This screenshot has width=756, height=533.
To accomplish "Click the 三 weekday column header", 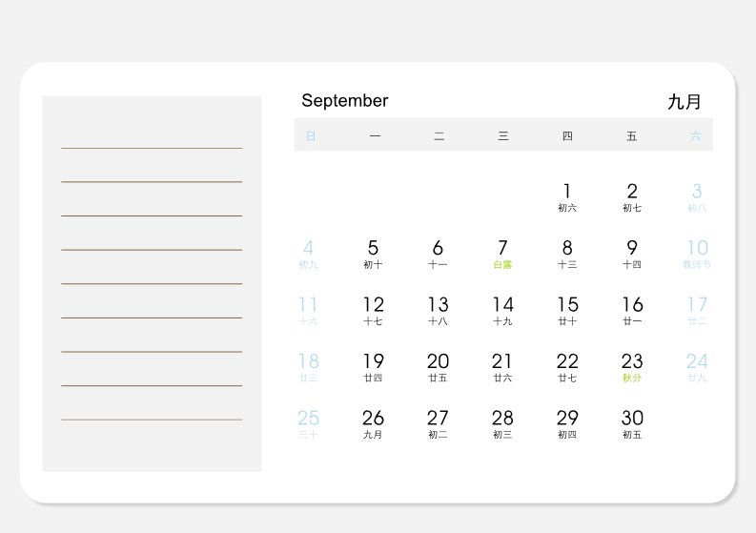I will (x=502, y=136).
